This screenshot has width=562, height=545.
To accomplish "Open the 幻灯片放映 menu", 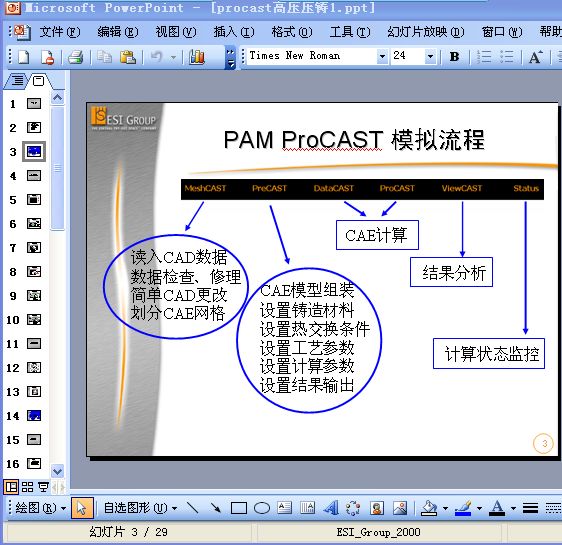I will pos(425,32).
